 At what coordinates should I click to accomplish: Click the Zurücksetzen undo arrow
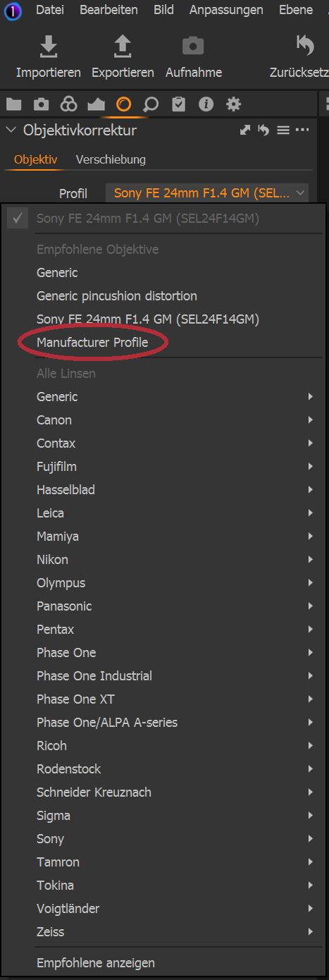coord(305,47)
